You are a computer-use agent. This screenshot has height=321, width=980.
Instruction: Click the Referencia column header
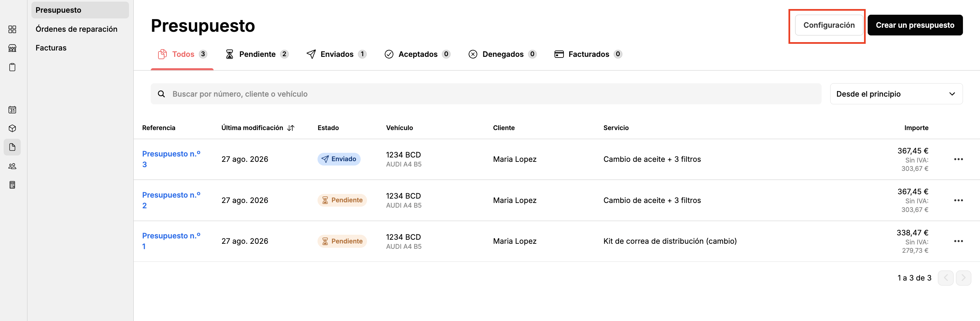(x=159, y=128)
